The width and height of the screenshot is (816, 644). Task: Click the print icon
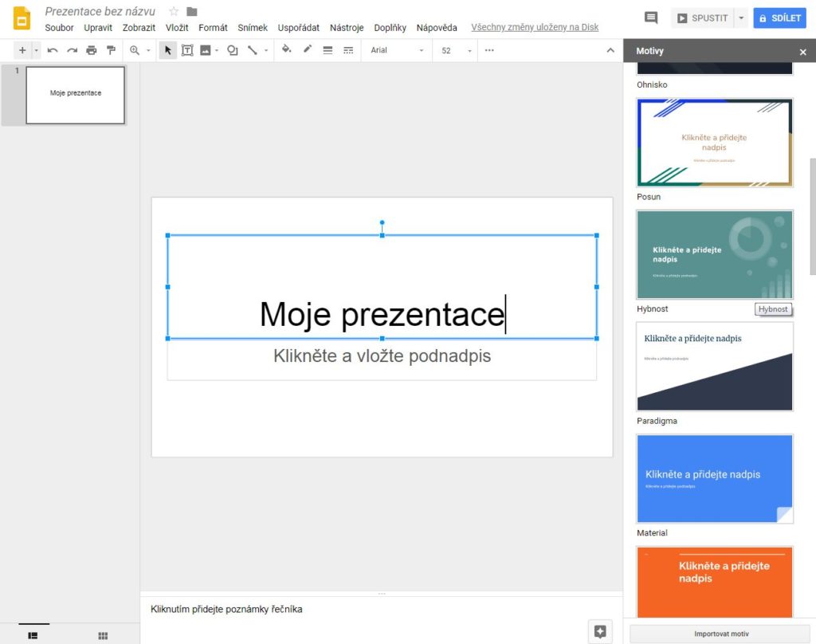(92, 50)
